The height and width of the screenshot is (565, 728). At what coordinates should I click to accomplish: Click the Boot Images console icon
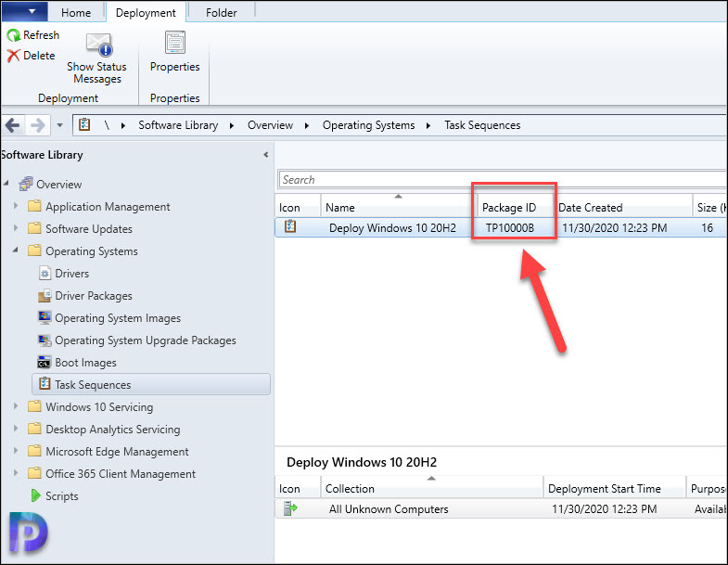45,362
